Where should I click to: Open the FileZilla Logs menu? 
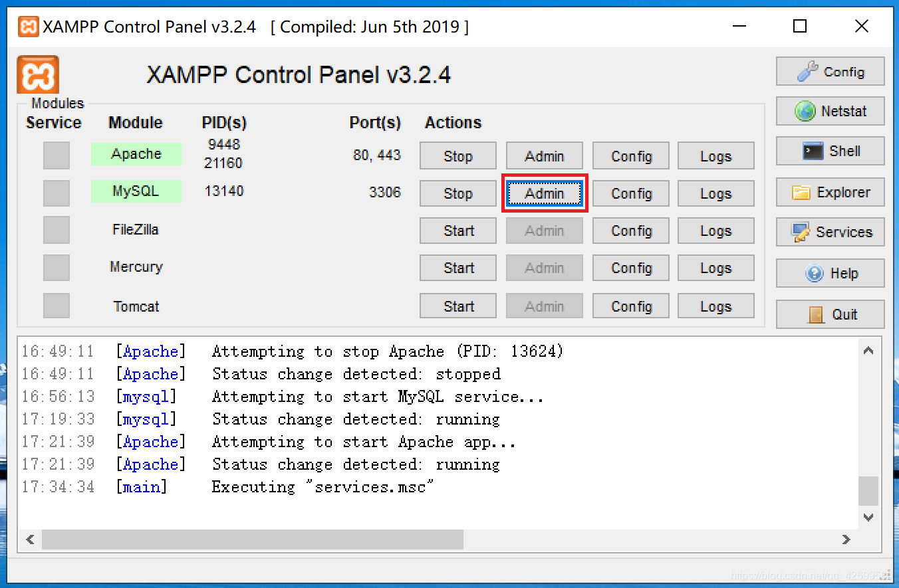[x=716, y=231]
